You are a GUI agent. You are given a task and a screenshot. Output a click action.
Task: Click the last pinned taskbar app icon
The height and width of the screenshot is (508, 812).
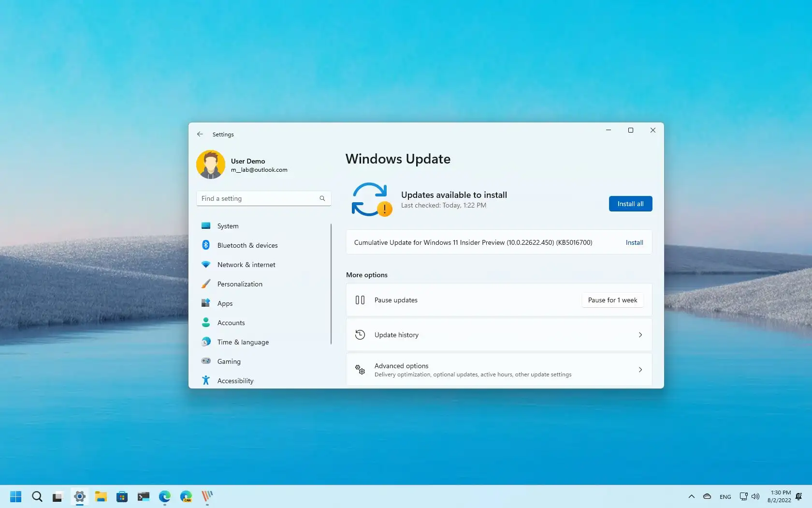point(207,496)
